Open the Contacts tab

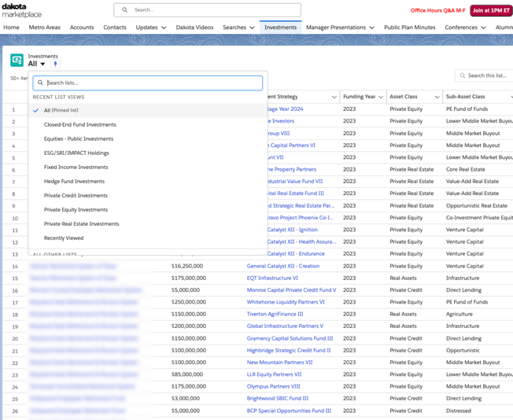tap(115, 28)
